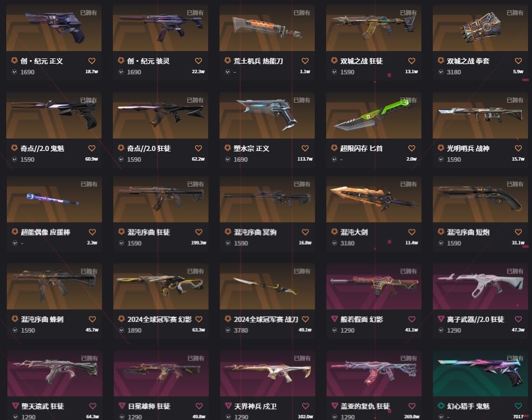Favorite the 混沌大剑 heart icon

click(412, 232)
